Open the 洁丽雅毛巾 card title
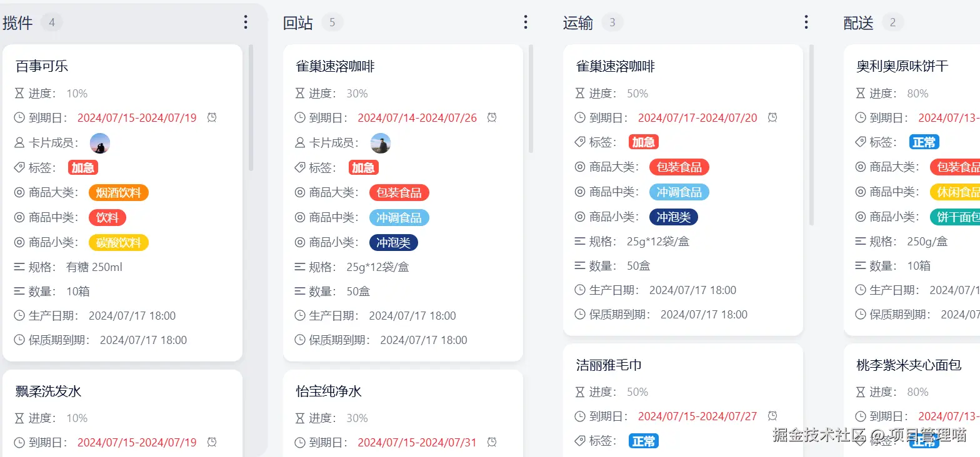 pyautogui.click(x=609, y=365)
